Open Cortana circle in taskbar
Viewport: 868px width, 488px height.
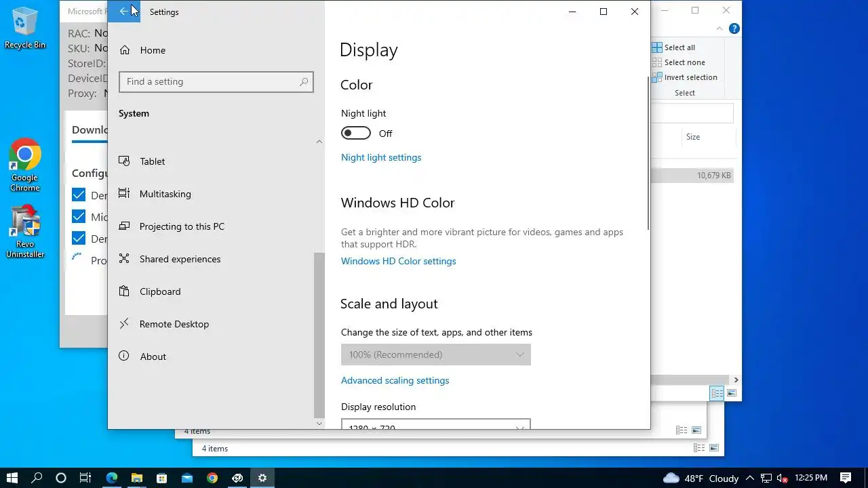click(x=61, y=478)
